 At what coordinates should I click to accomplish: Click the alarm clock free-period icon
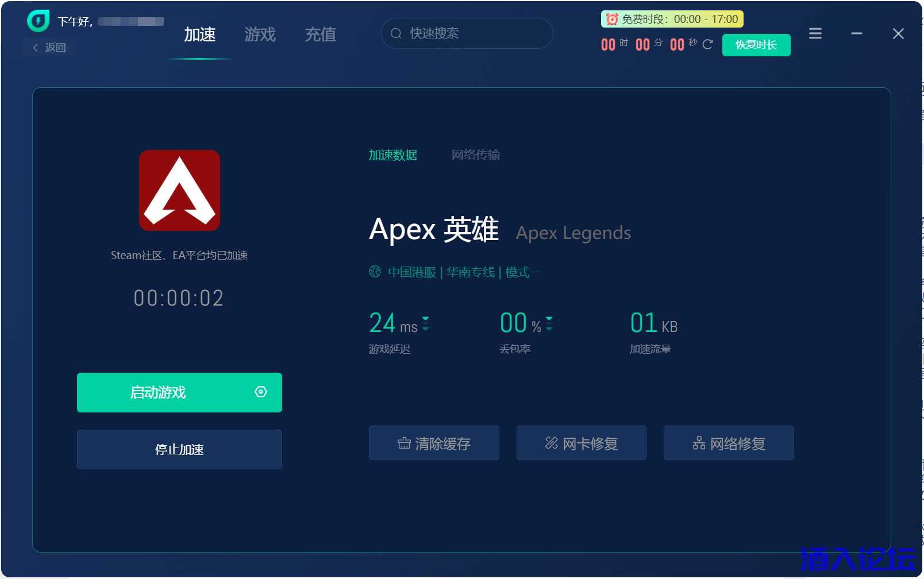(612, 20)
